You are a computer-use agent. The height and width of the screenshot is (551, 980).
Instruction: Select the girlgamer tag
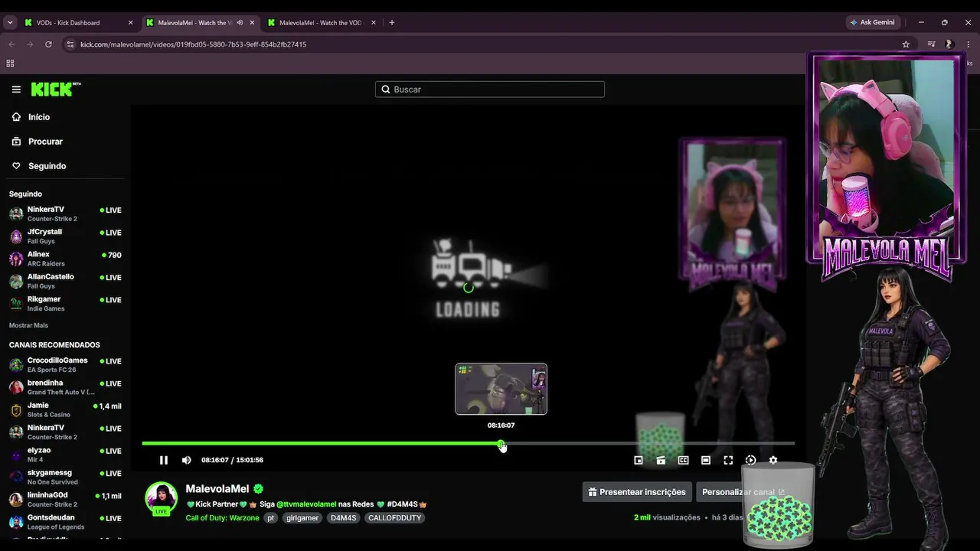[x=302, y=518]
